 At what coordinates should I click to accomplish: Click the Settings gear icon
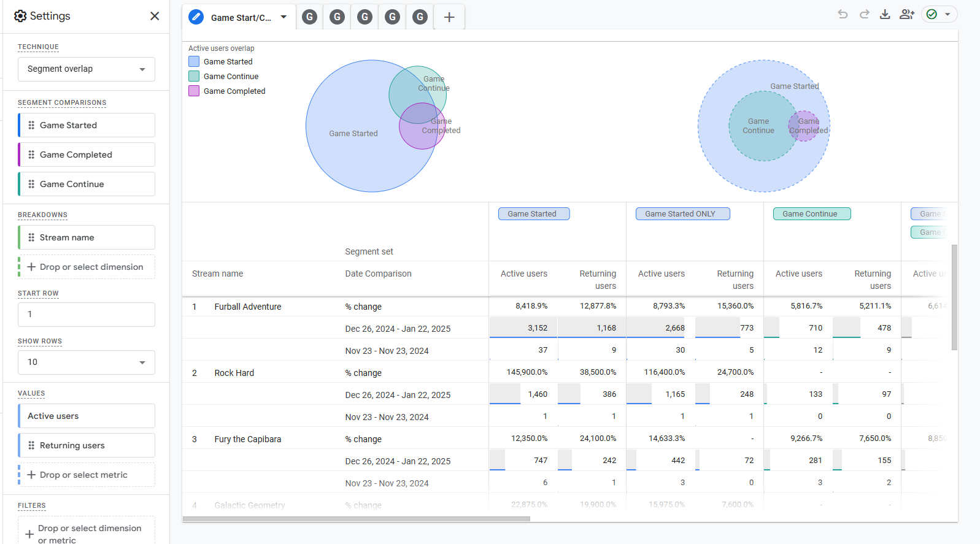(20, 16)
